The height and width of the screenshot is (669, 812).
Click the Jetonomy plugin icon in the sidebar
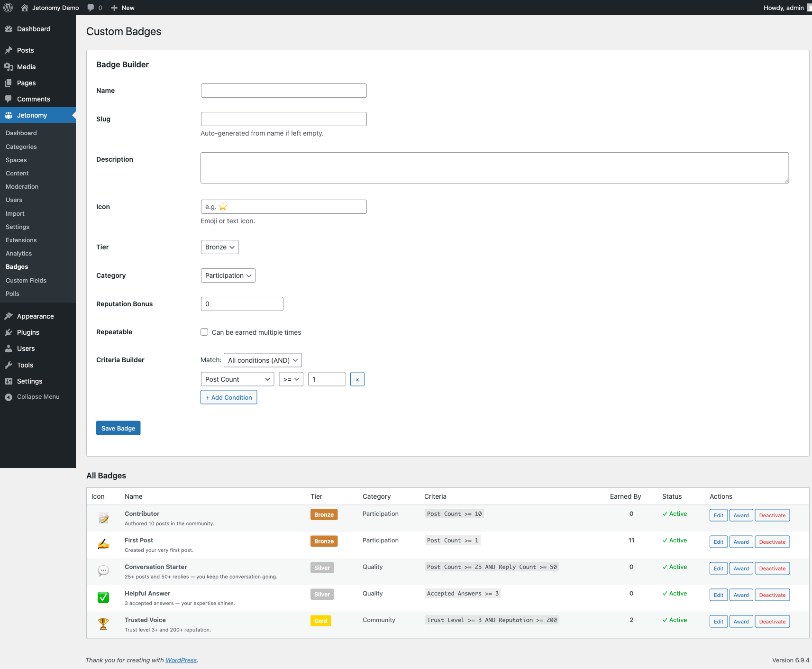[9, 115]
